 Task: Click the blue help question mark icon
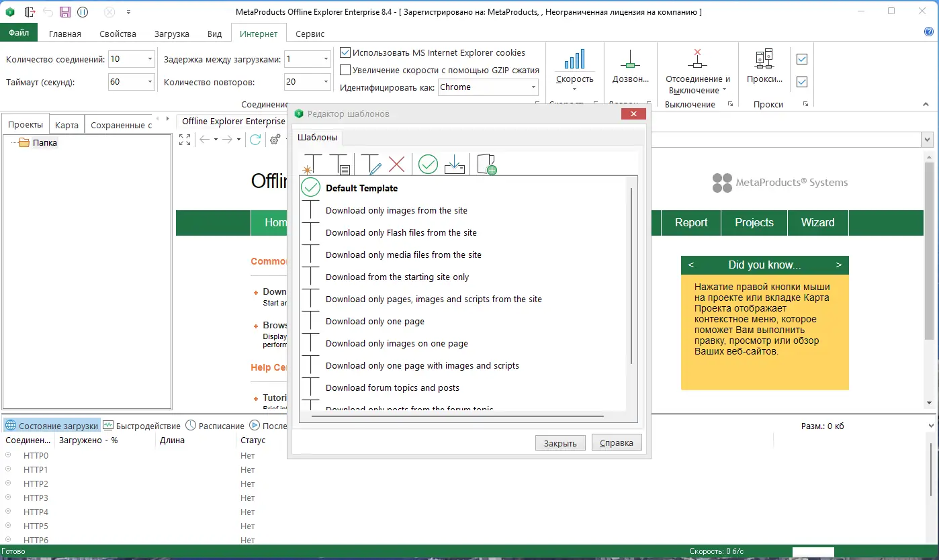(x=930, y=32)
